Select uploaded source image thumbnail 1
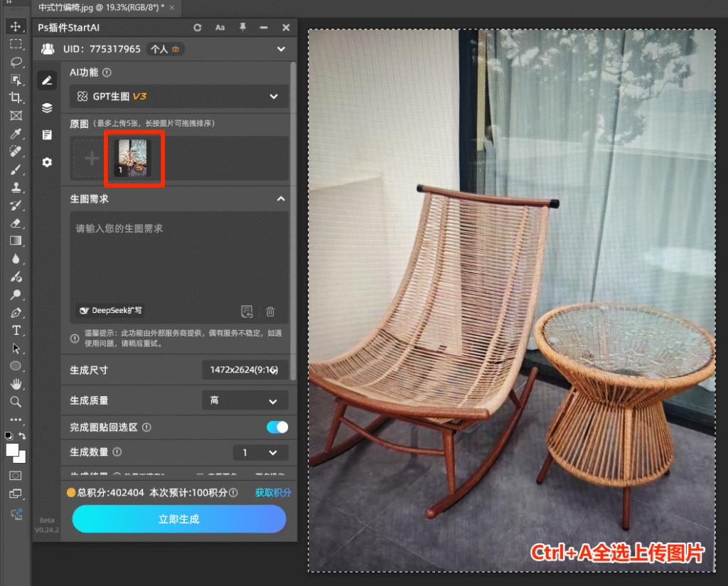The height and width of the screenshot is (586, 728). click(133, 159)
